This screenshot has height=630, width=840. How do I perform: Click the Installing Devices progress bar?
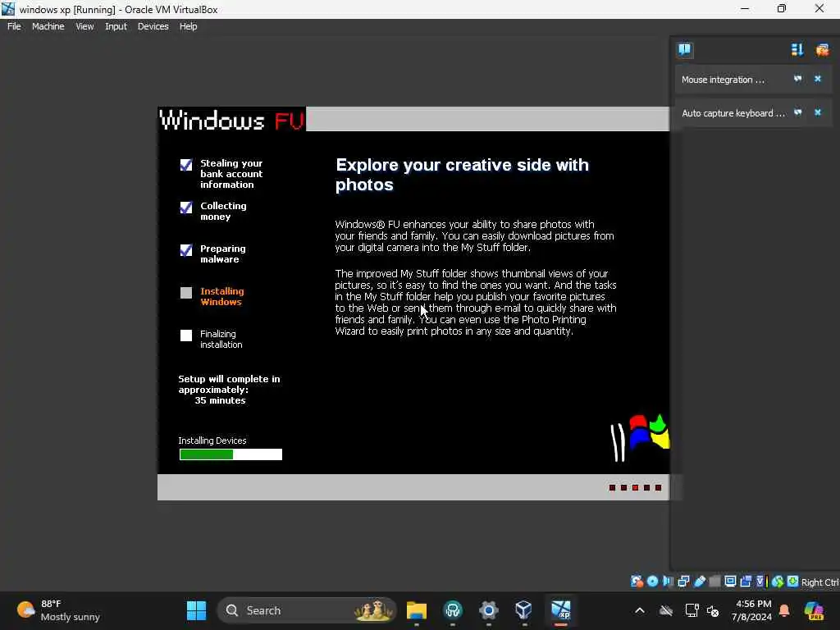[x=231, y=454]
